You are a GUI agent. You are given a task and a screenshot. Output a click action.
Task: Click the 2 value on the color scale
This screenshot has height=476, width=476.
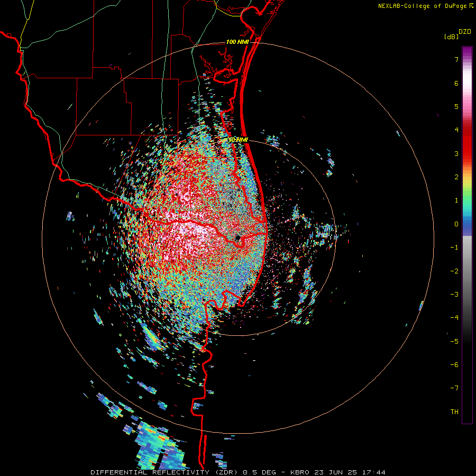456,177
